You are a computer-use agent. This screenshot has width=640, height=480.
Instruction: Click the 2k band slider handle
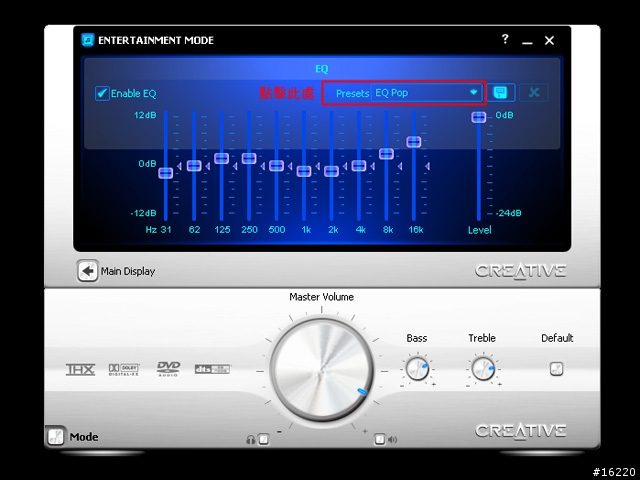coord(331,171)
